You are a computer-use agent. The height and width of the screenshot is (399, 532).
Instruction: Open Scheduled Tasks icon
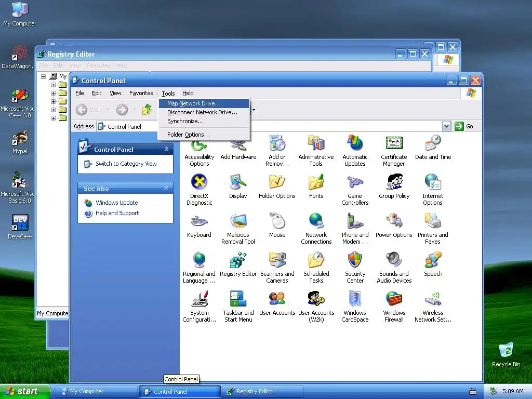pyautogui.click(x=316, y=268)
